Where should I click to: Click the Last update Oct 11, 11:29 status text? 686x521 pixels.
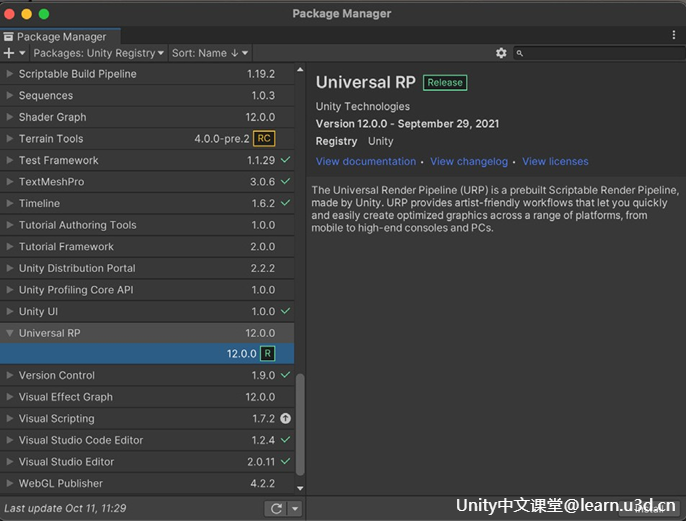pos(65,508)
